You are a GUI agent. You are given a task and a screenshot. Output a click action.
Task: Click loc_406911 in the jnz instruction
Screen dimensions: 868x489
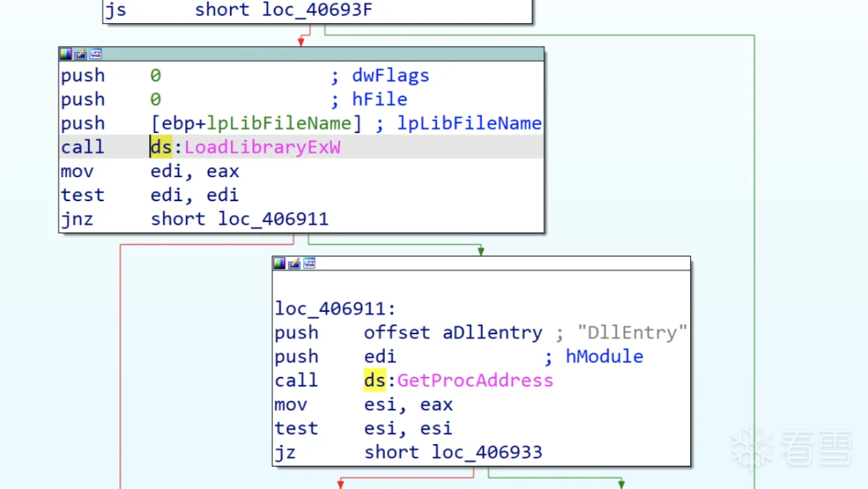click(x=273, y=218)
